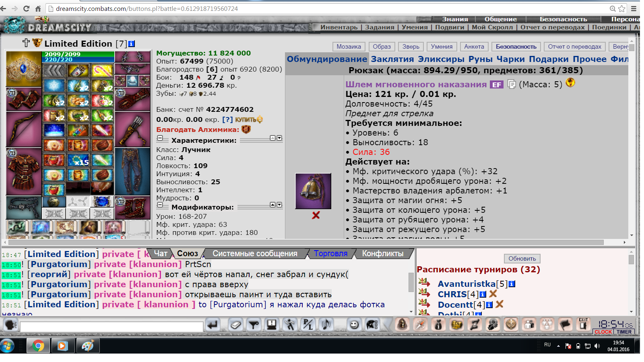Click the КУПИТЬ link to buy ekr

[249, 119]
